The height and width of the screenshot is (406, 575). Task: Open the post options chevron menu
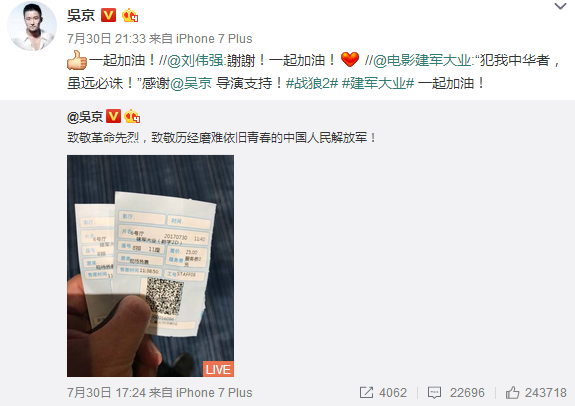(x=560, y=6)
